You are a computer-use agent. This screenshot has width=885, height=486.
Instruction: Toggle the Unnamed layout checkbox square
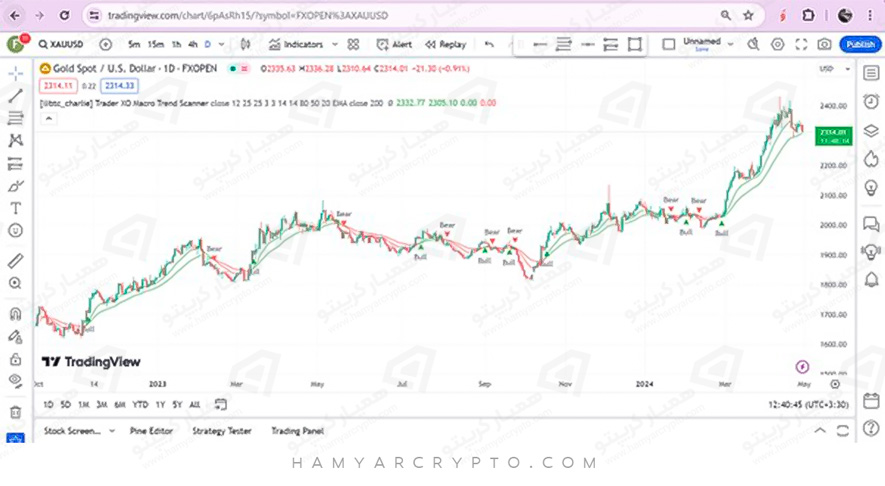[669, 44]
